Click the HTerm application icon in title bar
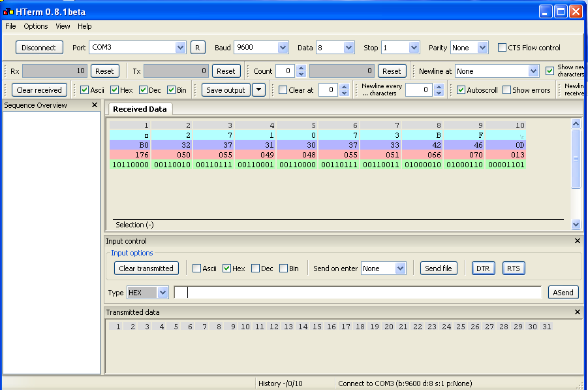Image resolution: width=588 pixels, height=390 pixels. pyautogui.click(x=8, y=12)
